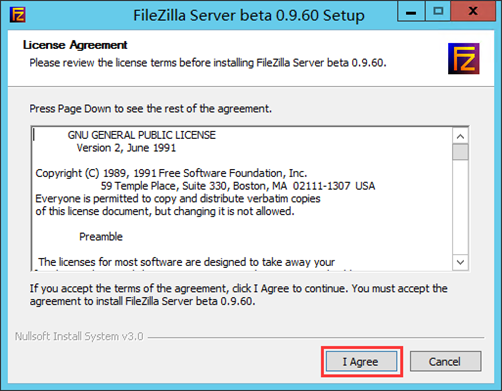Click the empty scrollbar track below the thumb

(460, 207)
